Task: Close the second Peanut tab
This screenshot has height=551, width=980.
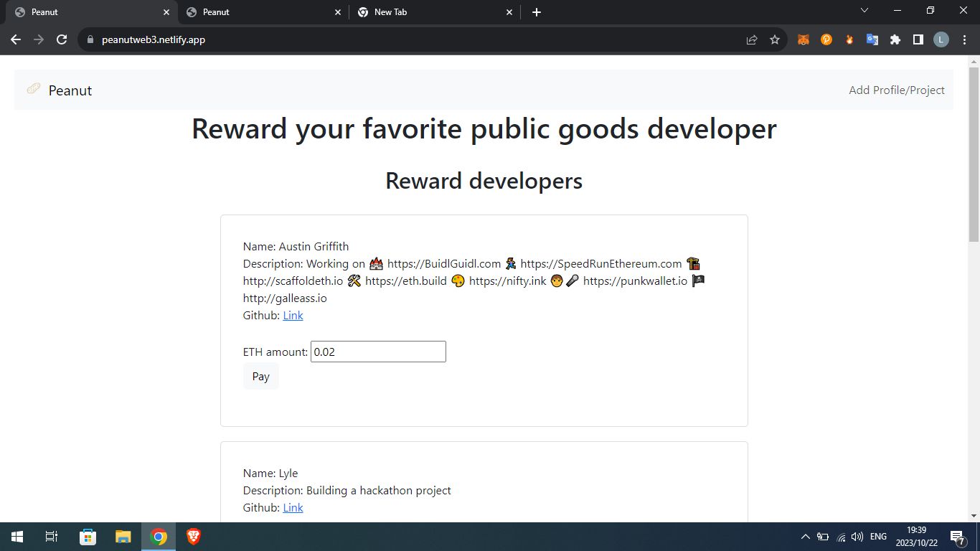Action: point(338,12)
